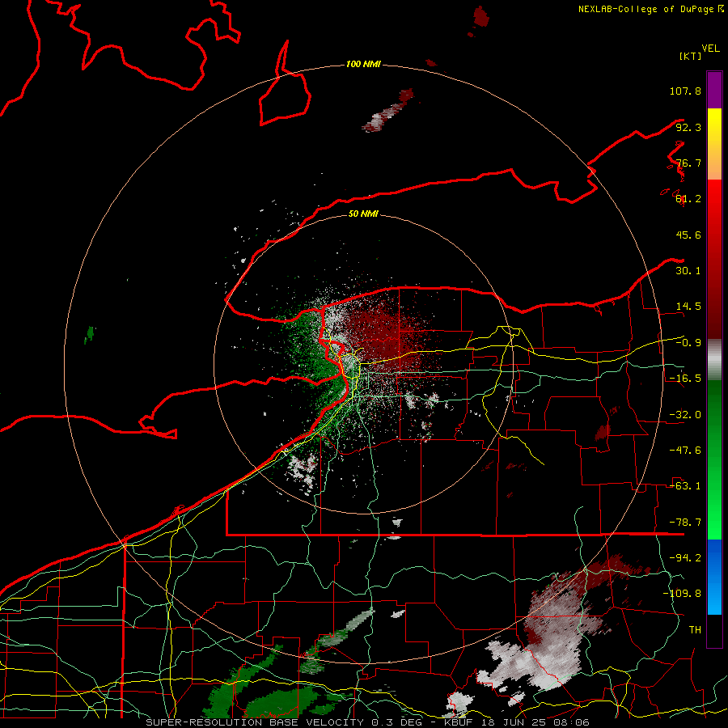Select the 107.8 value on the velocity scale
Screen dimensions: 728x728
(685, 91)
